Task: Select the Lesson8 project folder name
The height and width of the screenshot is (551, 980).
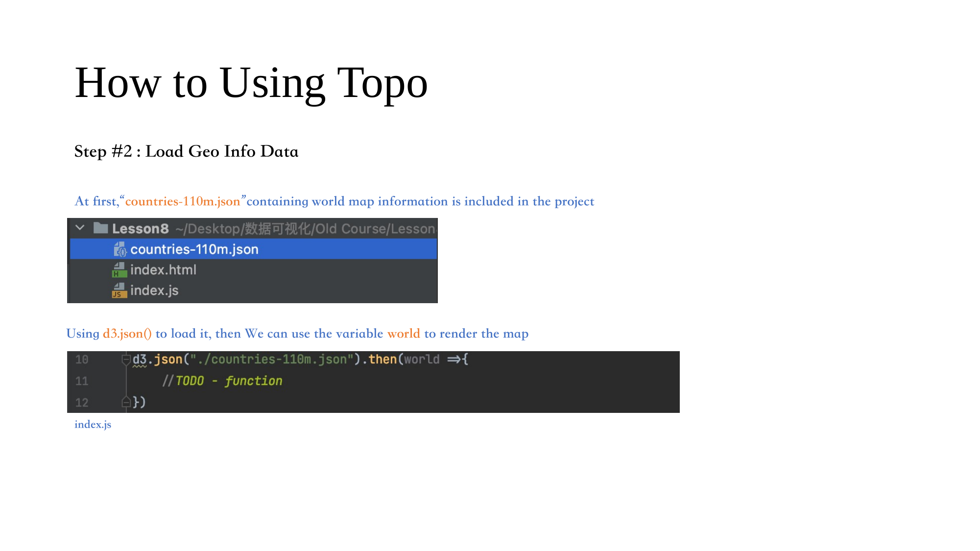Action: click(141, 229)
